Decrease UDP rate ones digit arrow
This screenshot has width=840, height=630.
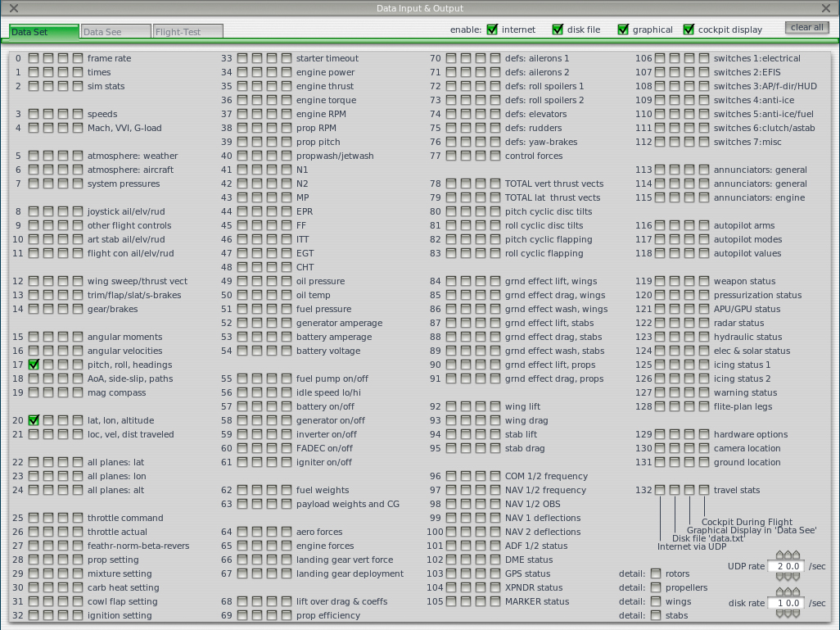coord(788,577)
